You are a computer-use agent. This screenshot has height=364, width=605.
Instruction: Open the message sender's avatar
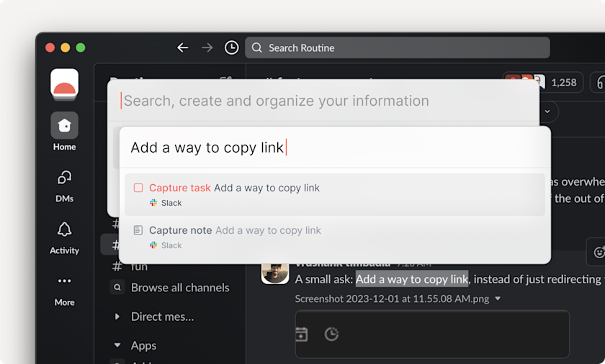pyautogui.click(x=275, y=273)
